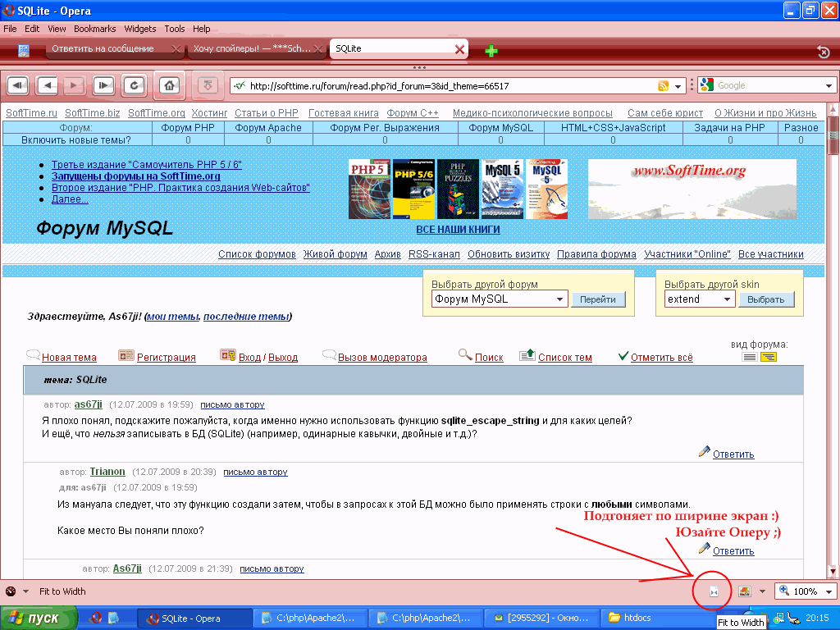
Task: Open the Правила форума link
Action: coord(597,254)
